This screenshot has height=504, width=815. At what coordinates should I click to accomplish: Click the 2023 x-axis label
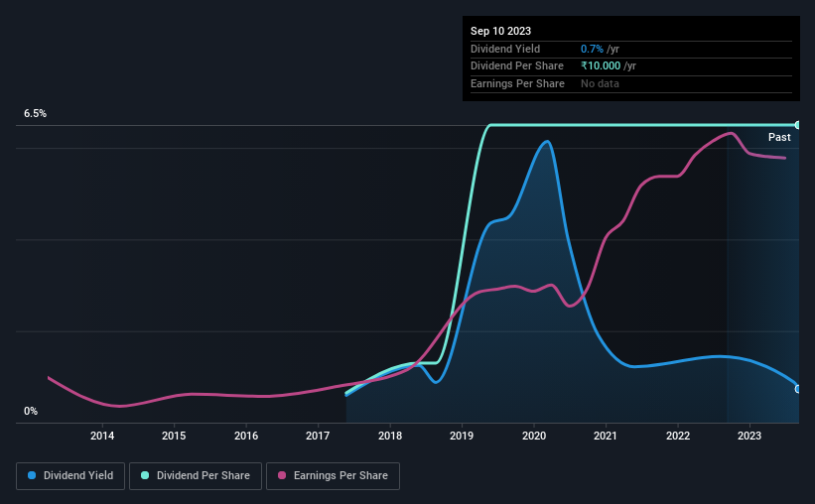(749, 436)
